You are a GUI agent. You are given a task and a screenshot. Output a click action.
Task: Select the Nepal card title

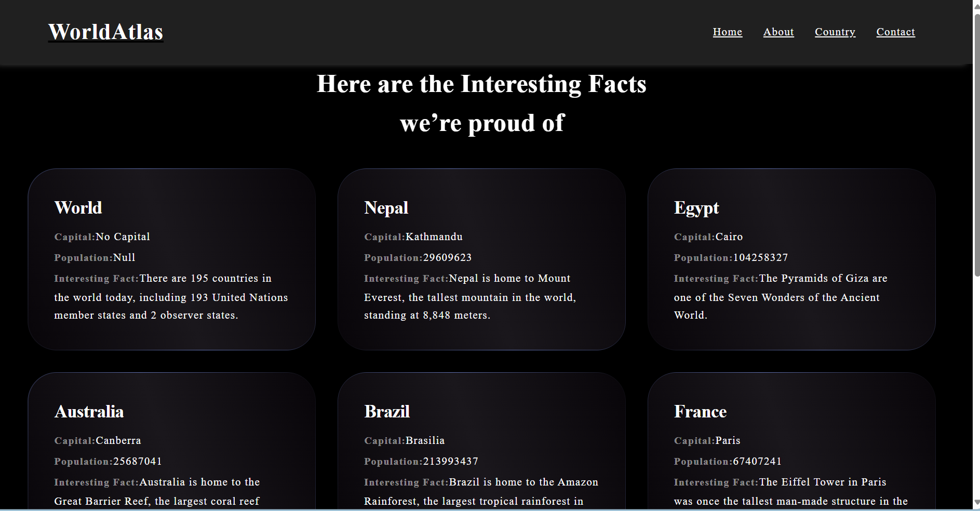[x=386, y=207]
